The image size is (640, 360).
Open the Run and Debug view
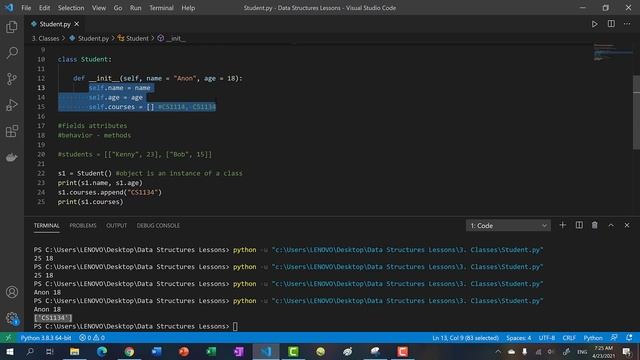(x=12, y=105)
